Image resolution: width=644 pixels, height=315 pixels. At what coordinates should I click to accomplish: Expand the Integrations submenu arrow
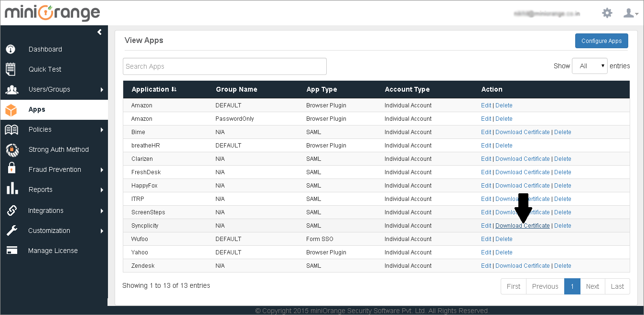[x=102, y=210]
